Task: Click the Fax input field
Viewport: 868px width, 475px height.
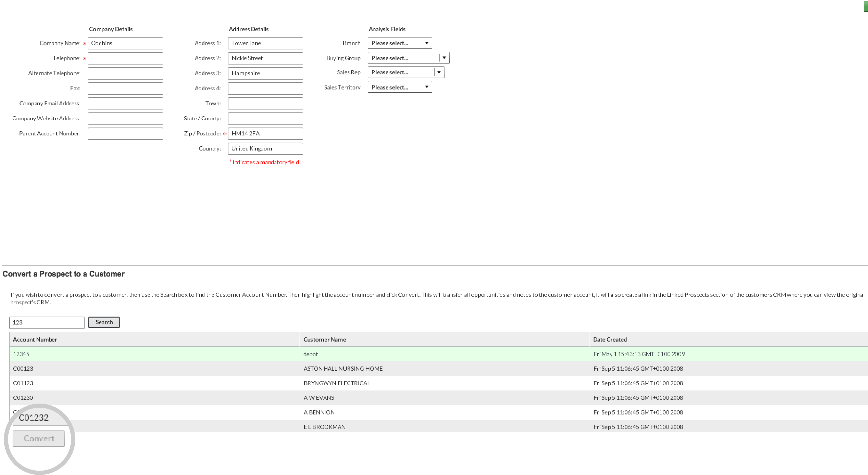Action: pos(125,88)
